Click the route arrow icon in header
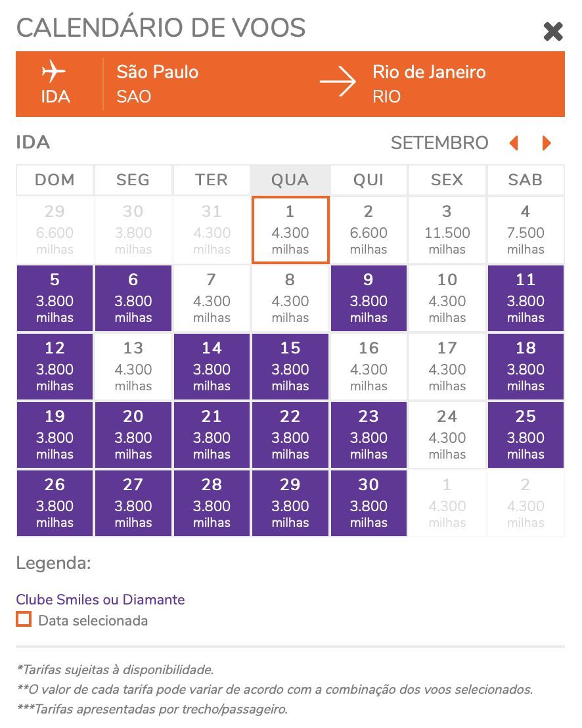The height and width of the screenshot is (728, 582). 338,81
